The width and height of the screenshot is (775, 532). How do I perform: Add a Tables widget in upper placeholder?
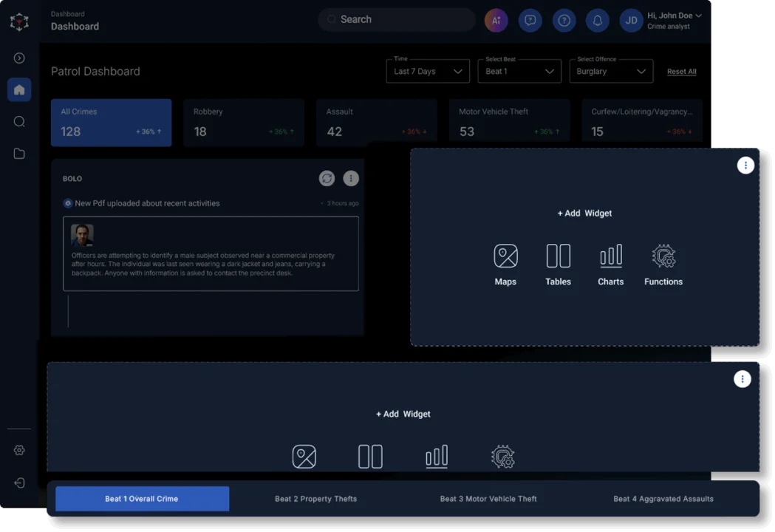coord(558,265)
